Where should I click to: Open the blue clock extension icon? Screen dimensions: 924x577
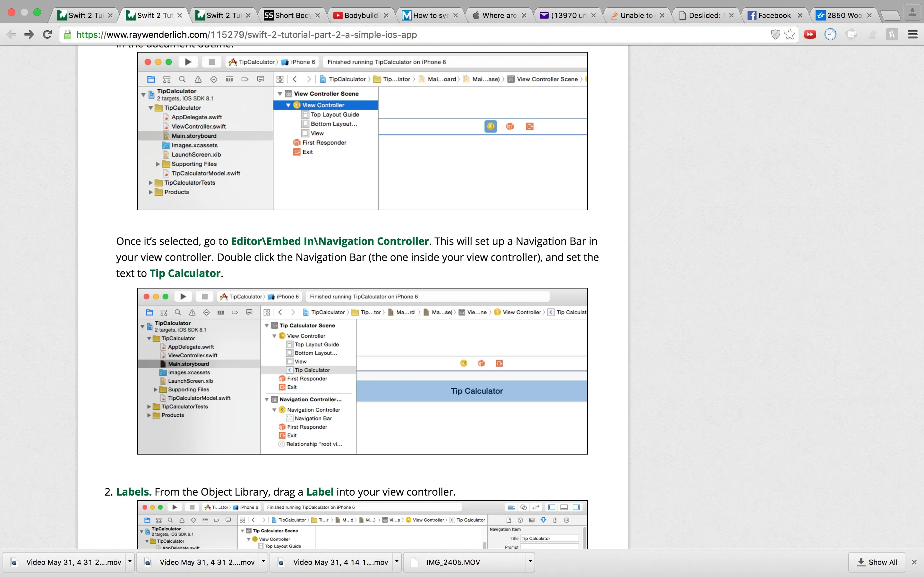pyautogui.click(x=830, y=35)
